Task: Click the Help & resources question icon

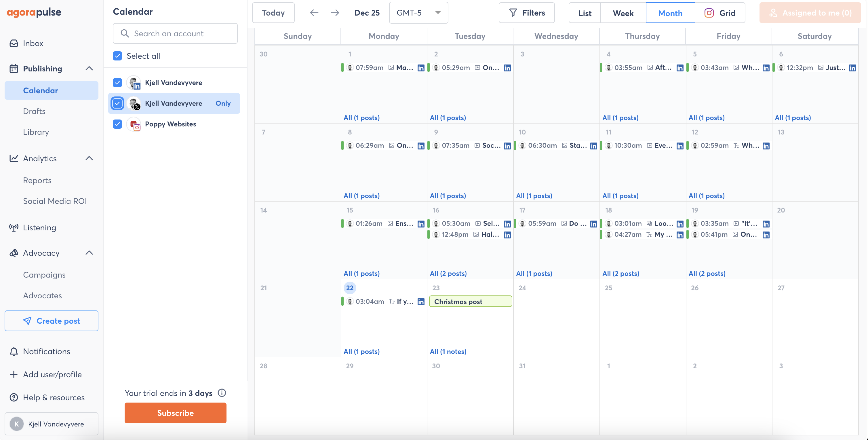Action: [14, 397]
